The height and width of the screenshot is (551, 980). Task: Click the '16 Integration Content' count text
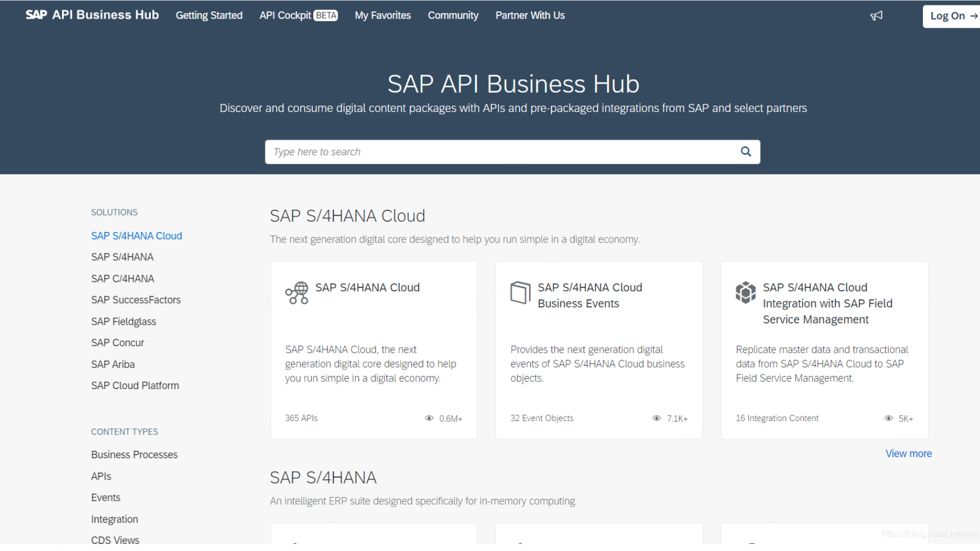[777, 418]
